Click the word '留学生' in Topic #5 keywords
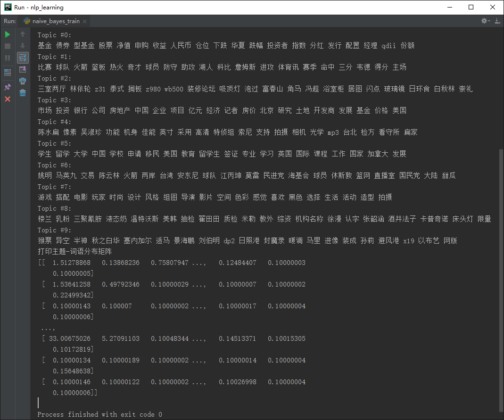Screen dimensions: 504x420 click(209, 154)
